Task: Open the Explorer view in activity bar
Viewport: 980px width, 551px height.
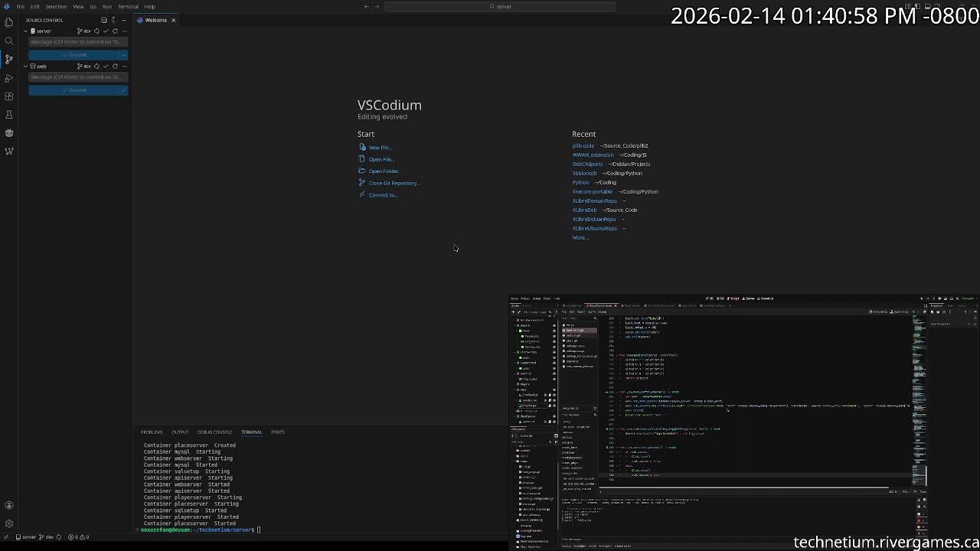Action: pyautogui.click(x=9, y=23)
